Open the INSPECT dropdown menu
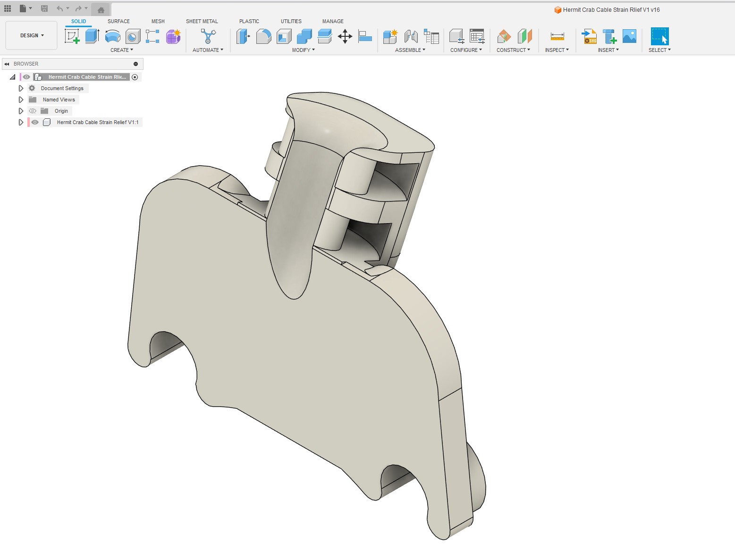This screenshot has width=735, height=560. pos(557,50)
